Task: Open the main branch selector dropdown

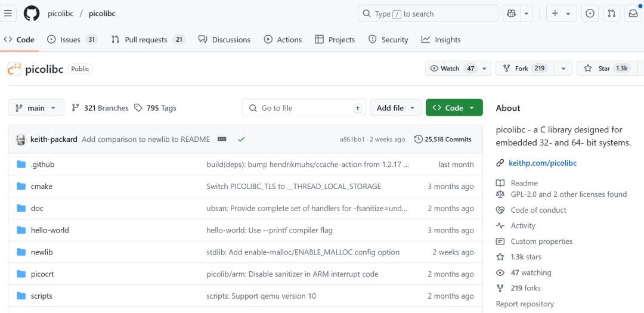Action: [36, 108]
